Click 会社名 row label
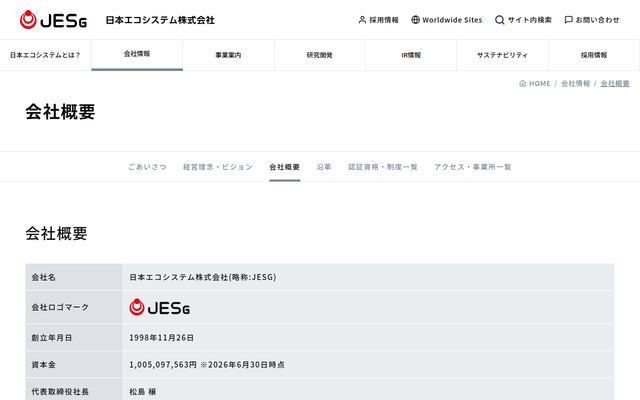 click(x=44, y=277)
